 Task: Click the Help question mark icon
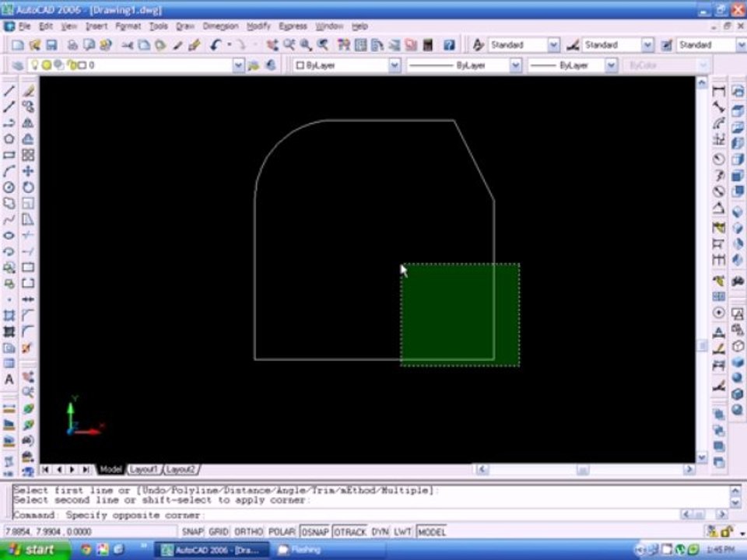(x=449, y=45)
